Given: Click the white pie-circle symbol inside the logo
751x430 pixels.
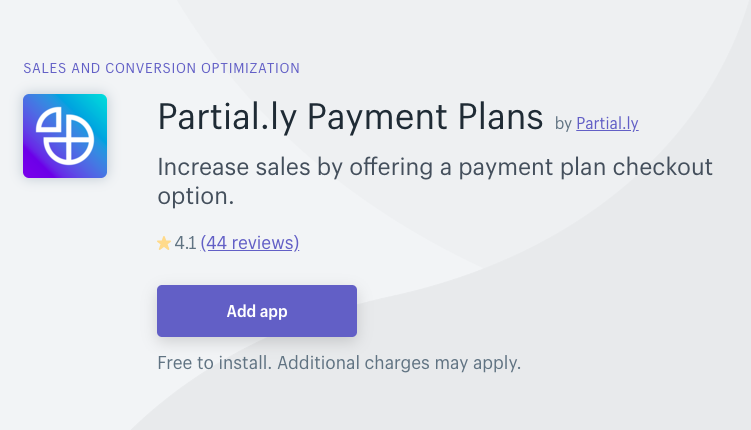Looking at the screenshot, I should point(65,136).
